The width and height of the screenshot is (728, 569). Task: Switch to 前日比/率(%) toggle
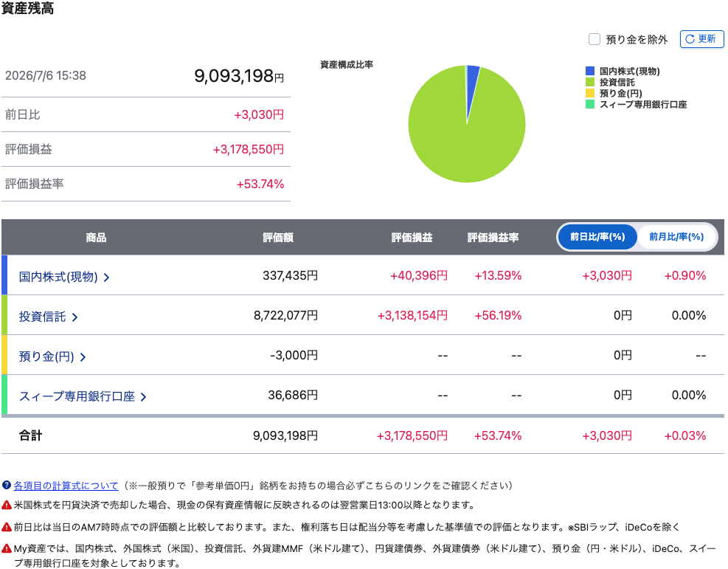597,237
